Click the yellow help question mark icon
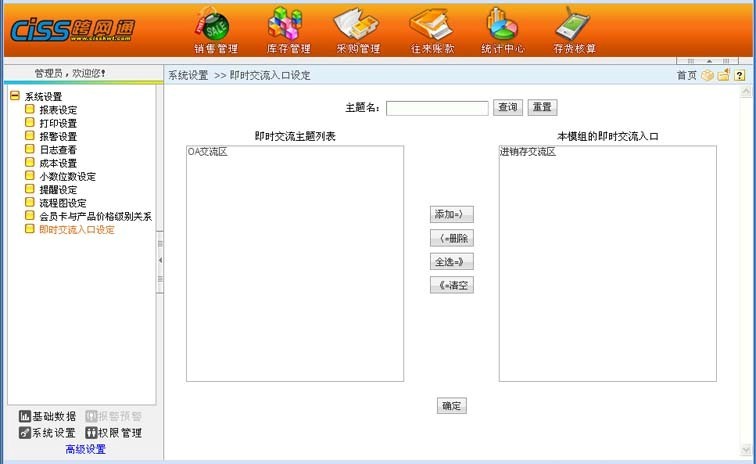This screenshot has width=756, height=464. [739, 75]
